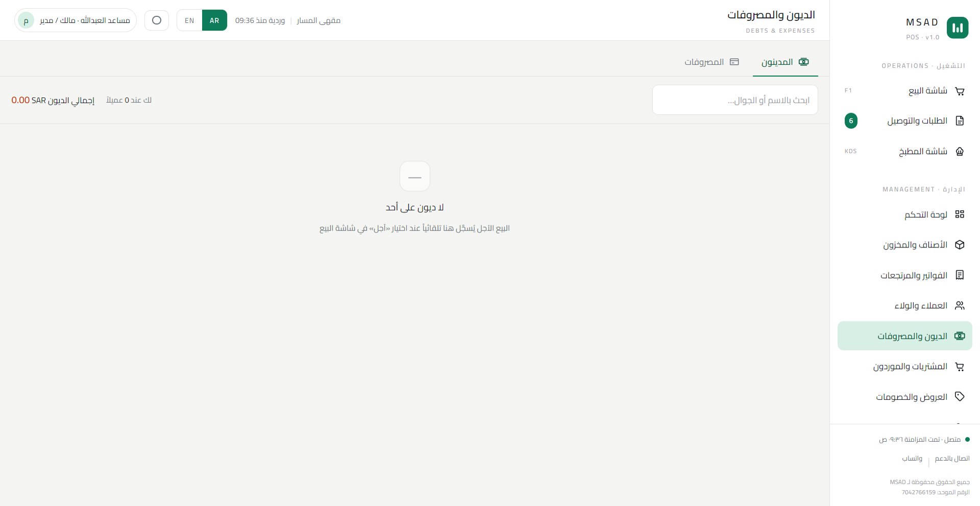980x506 pixels.
Task: Click the search field ابحث بالاسم أو الجوال
Action: [735, 100]
